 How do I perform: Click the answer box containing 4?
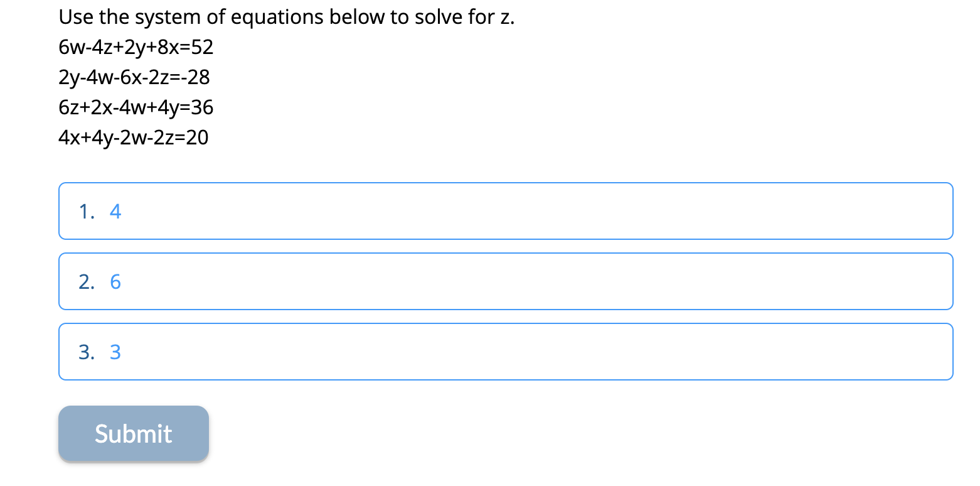tap(439, 211)
